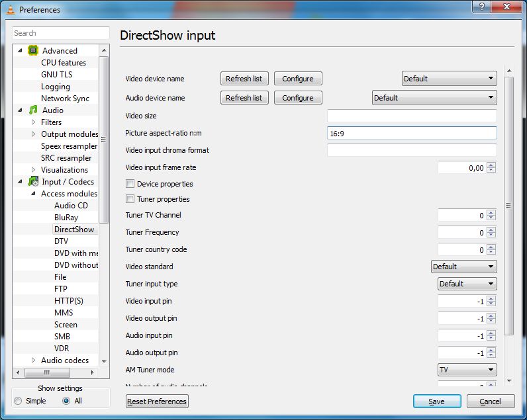This screenshot has width=527, height=420.
Task: Click Configure for Audio device name
Action: 298,98
